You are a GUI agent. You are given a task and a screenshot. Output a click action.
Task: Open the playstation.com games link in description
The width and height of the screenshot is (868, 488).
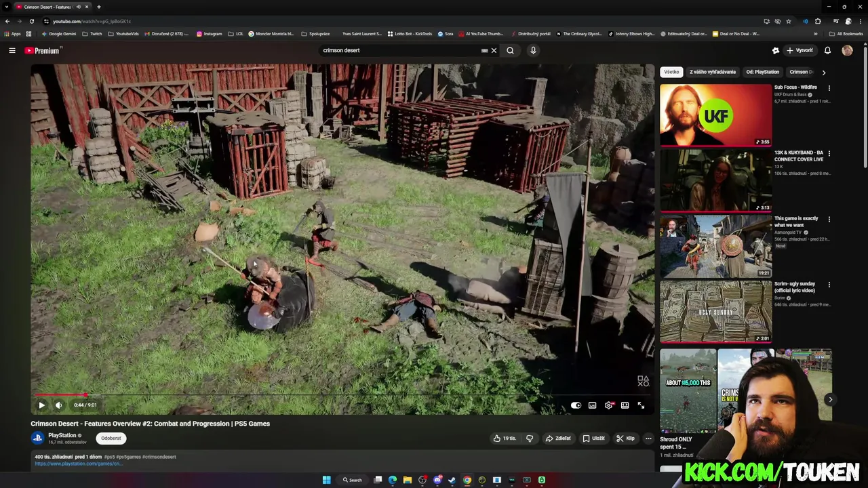[x=78, y=464]
